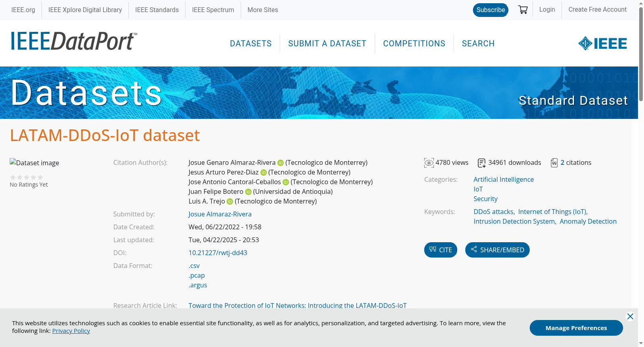The height and width of the screenshot is (347, 644).
Task: Click the LATAM-DDoS-IoT dataset title
Action: (x=105, y=135)
